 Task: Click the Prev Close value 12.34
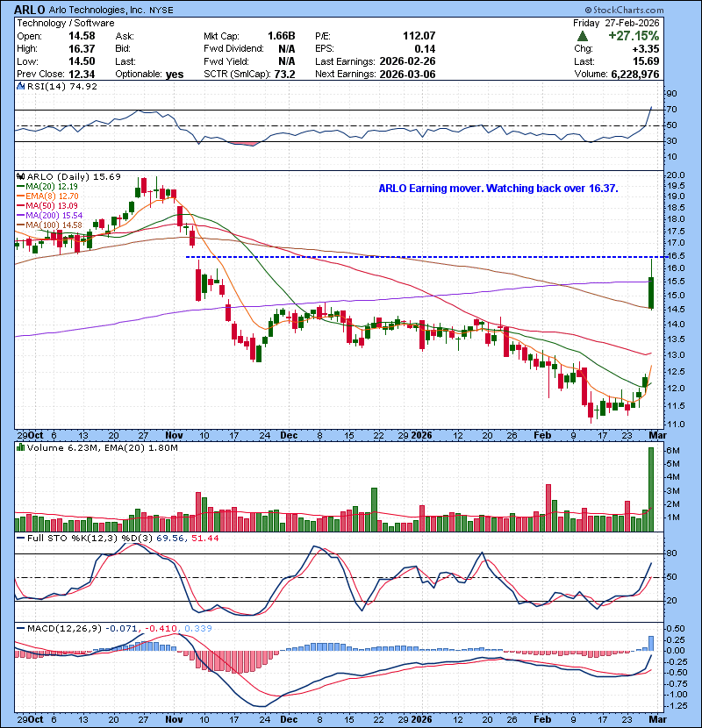pos(82,75)
